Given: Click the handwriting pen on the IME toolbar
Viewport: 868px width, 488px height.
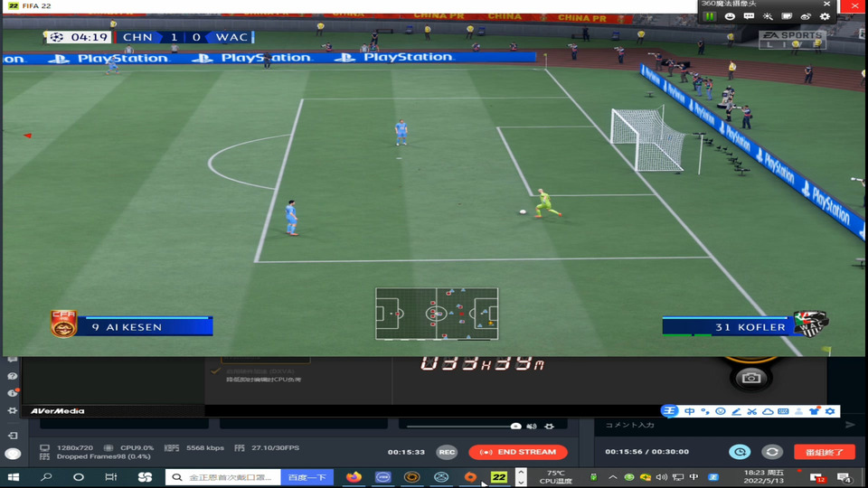Looking at the screenshot, I should point(736,411).
